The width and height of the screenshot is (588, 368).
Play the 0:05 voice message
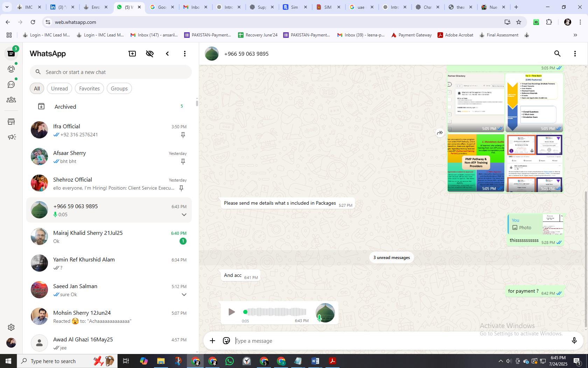click(231, 312)
